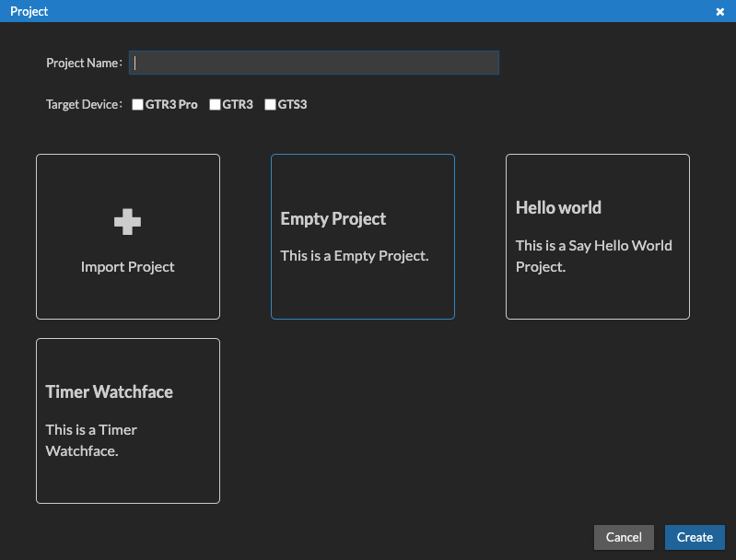The width and height of the screenshot is (736, 560).
Task: Select the Timer Watchface template title
Action: click(109, 392)
